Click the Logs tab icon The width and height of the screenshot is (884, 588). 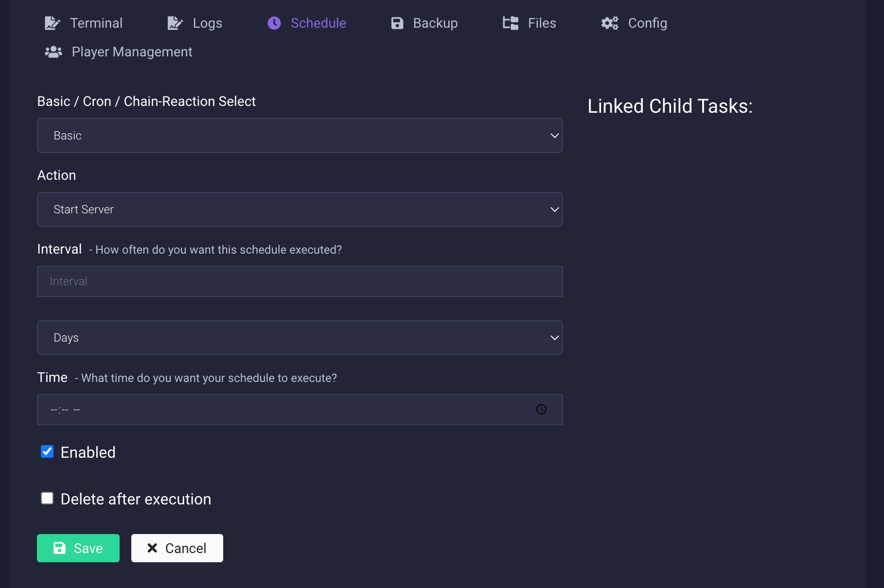[175, 23]
